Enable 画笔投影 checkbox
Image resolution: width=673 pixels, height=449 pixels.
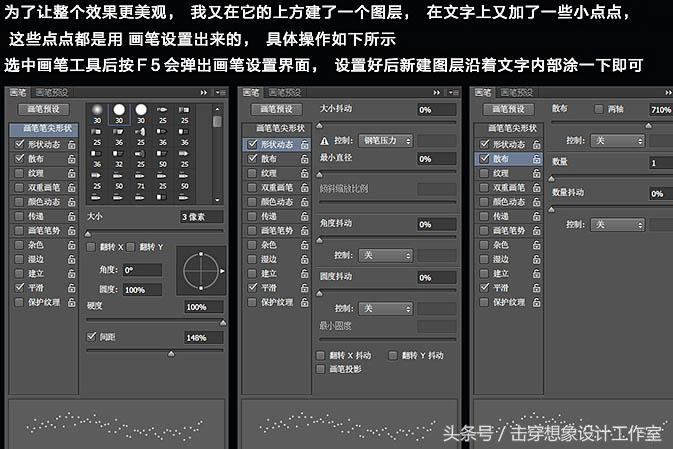pyautogui.click(x=320, y=369)
